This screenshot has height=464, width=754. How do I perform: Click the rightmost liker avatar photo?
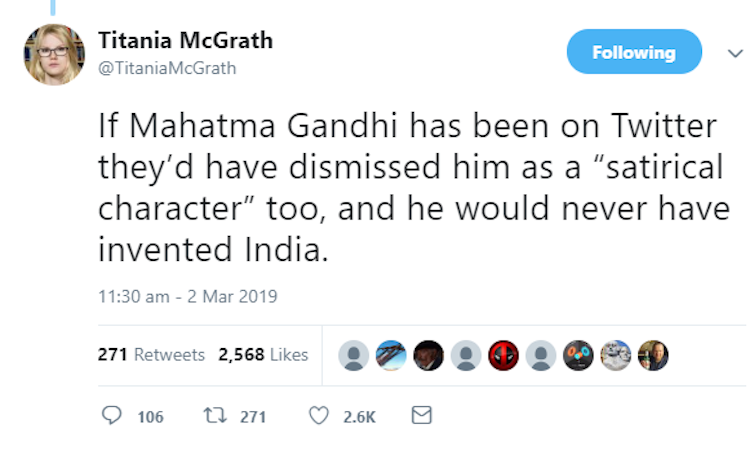coord(653,355)
